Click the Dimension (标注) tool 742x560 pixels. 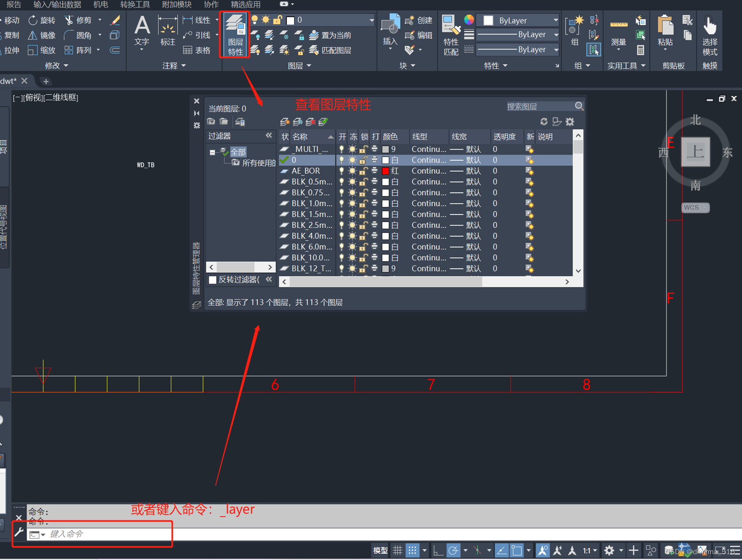coord(168,30)
